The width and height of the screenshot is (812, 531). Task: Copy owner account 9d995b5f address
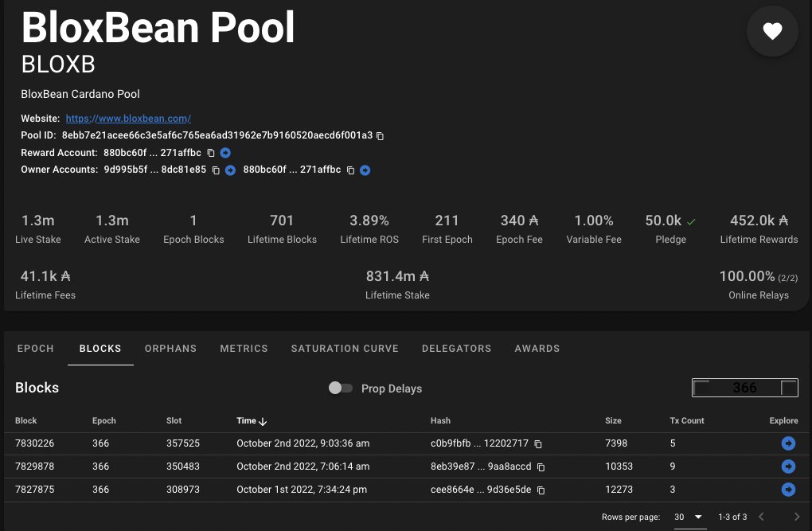pos(216,170)
